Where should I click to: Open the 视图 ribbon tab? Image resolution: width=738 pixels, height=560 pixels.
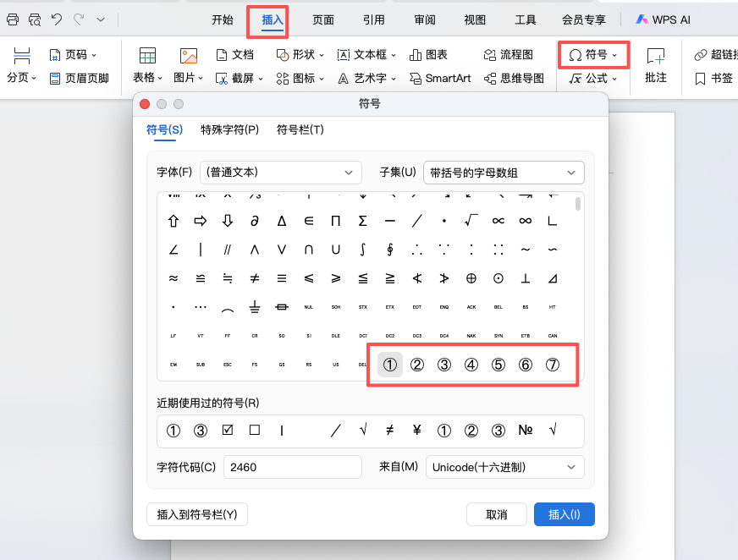click(x=475, y=19)
